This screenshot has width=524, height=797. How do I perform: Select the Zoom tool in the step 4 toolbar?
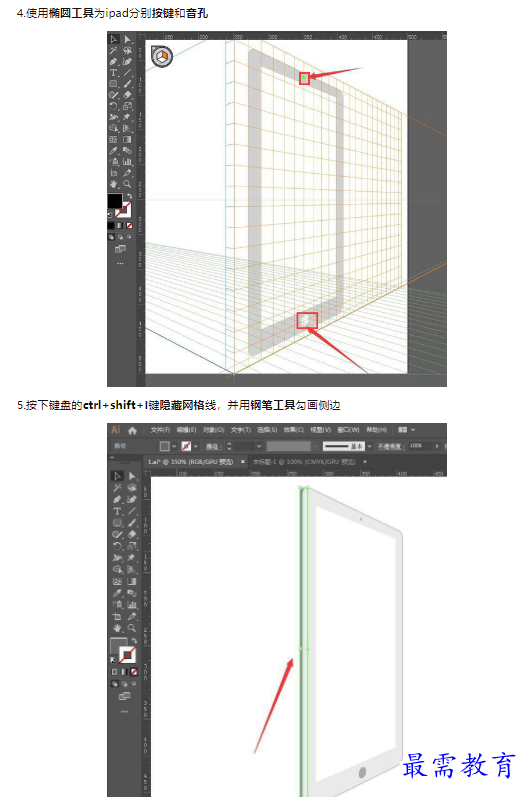click(x=127, y=184)
